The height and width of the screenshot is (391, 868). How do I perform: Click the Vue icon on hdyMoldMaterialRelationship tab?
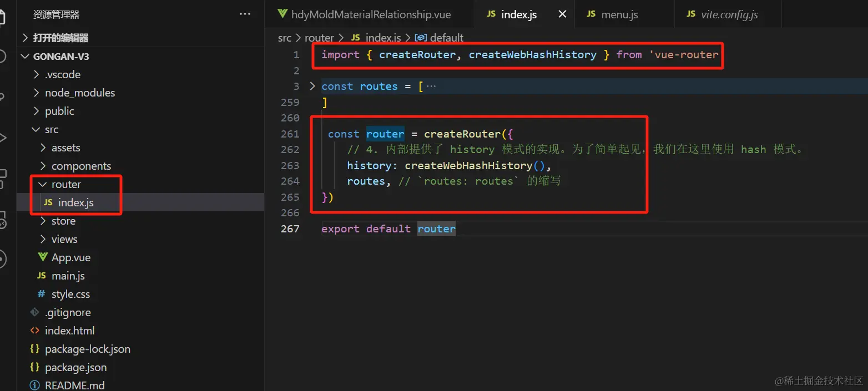click(x=282, y=14)
